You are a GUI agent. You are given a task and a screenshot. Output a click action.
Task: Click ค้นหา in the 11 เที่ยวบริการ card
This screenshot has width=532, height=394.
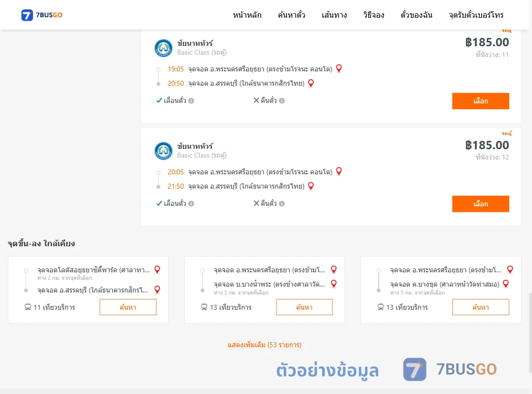[128, 307]
